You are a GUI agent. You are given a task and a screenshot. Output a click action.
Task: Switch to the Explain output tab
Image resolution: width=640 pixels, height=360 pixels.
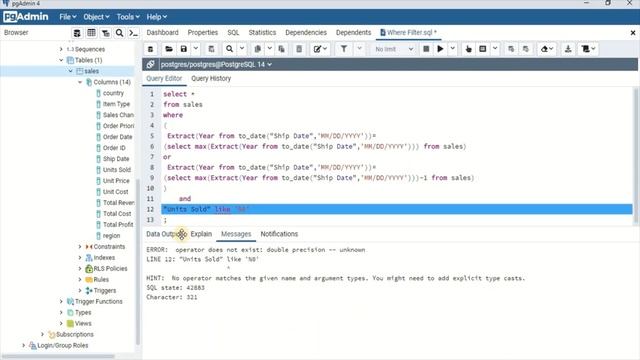201,234
